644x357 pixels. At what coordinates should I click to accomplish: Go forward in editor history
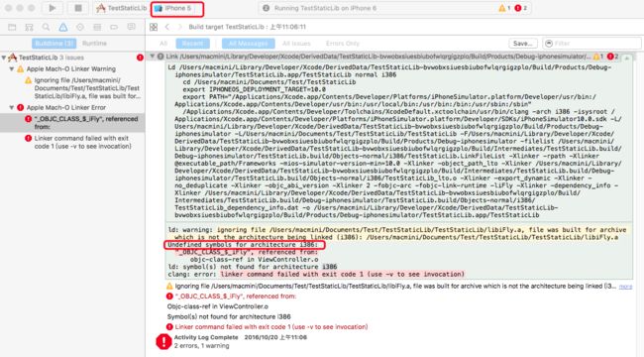tap(179, 27)
